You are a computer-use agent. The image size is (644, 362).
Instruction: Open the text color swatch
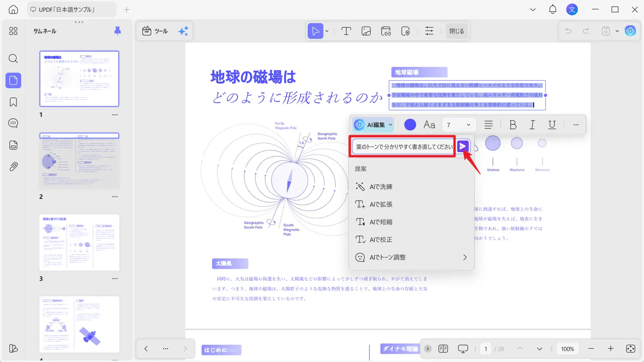point(410,124)
